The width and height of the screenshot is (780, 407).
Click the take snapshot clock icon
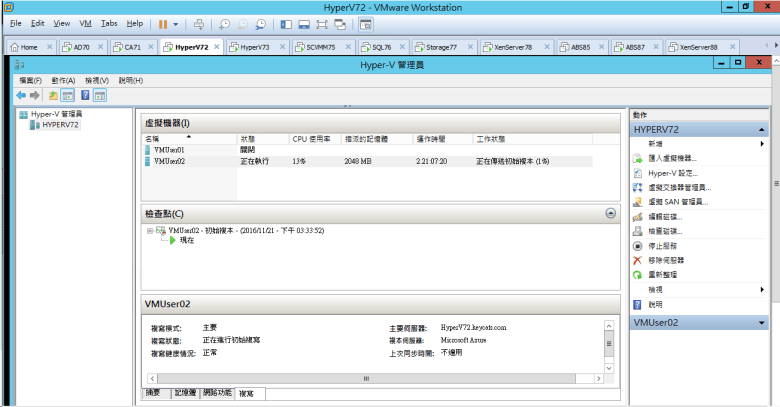[225, 23]
